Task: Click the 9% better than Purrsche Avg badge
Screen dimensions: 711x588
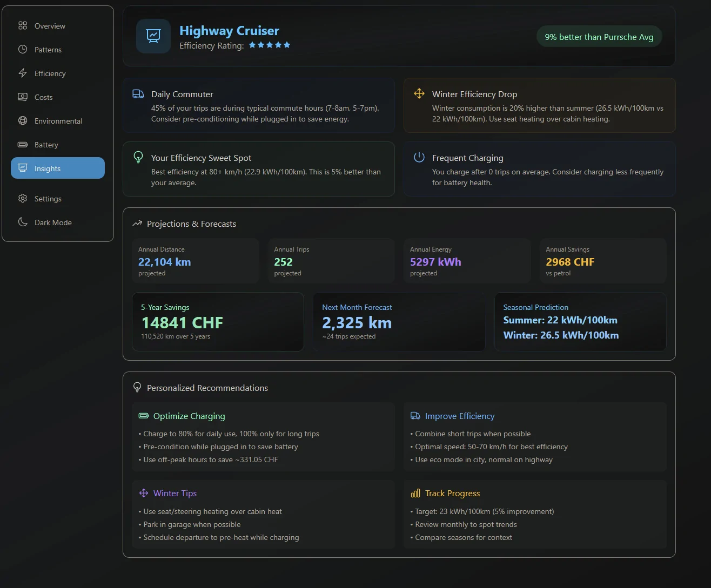Action: [599, 37]
